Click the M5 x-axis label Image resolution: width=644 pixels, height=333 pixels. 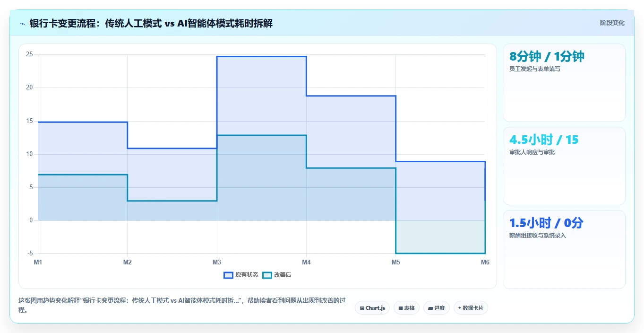coord(395,262)
